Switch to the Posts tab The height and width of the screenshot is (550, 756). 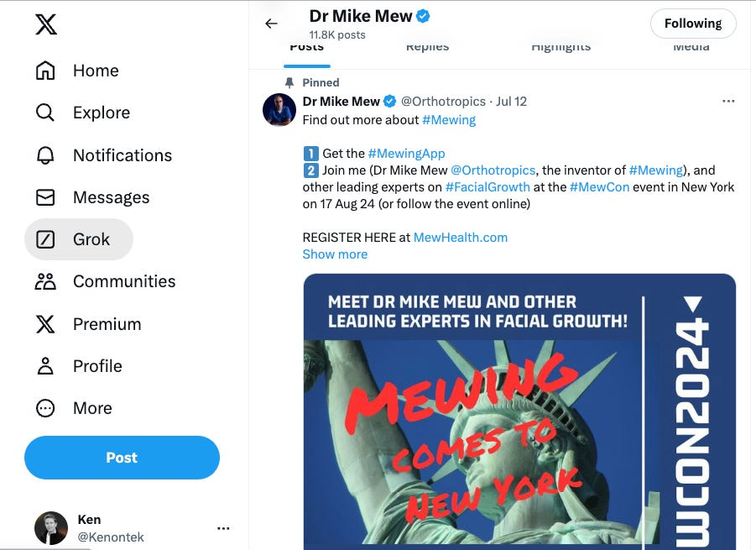(x=307, y=48)
